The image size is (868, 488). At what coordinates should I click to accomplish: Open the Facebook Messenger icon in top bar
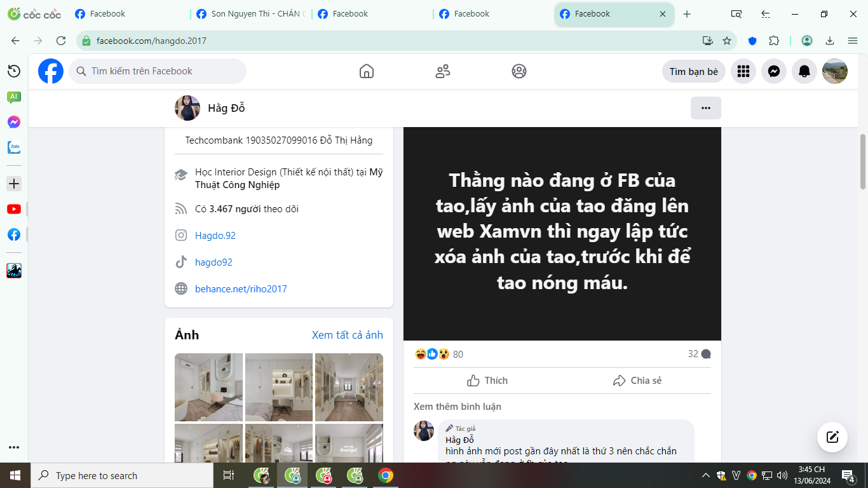[774, 71]
